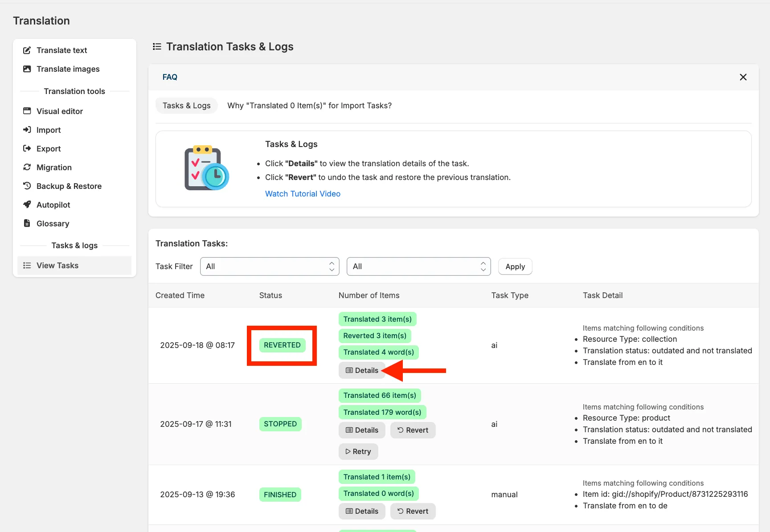
Task: Open Translate text in sidebar
Action: (x=74, y=50)
